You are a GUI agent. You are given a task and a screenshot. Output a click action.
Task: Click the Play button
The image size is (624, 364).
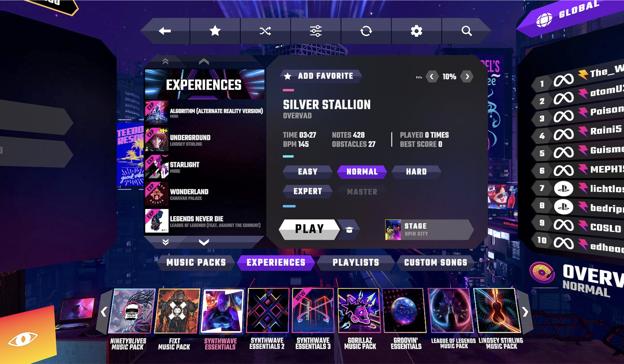309,229
